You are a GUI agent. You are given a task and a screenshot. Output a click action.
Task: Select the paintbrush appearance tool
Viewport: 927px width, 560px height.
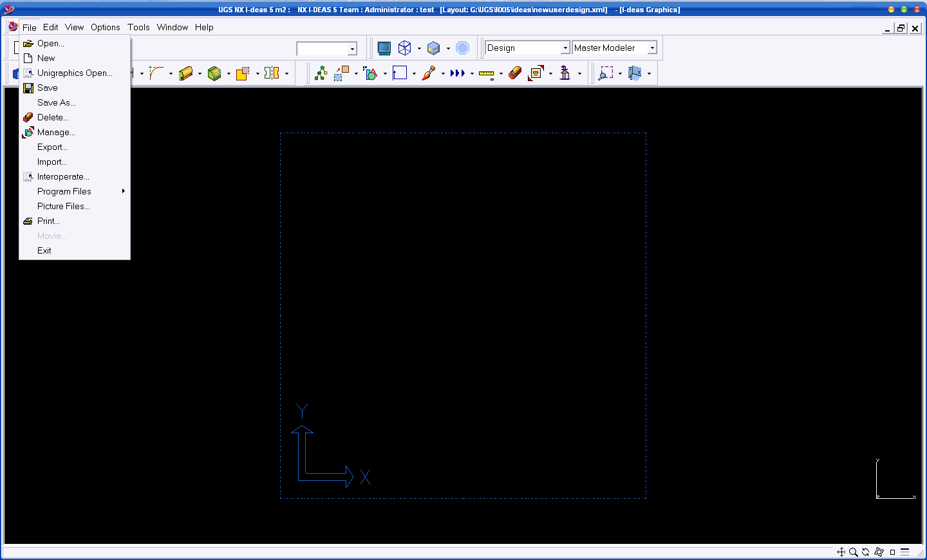pos(429,73)
